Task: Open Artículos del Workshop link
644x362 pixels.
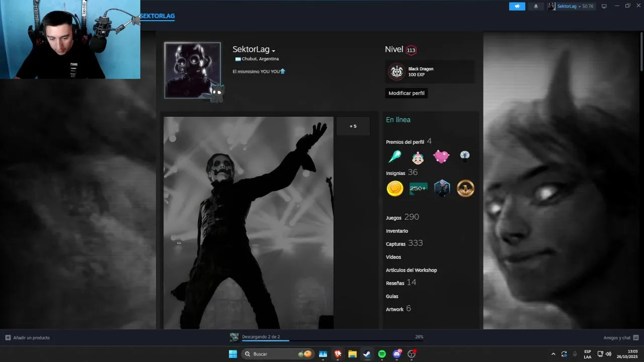Action: 411,270
